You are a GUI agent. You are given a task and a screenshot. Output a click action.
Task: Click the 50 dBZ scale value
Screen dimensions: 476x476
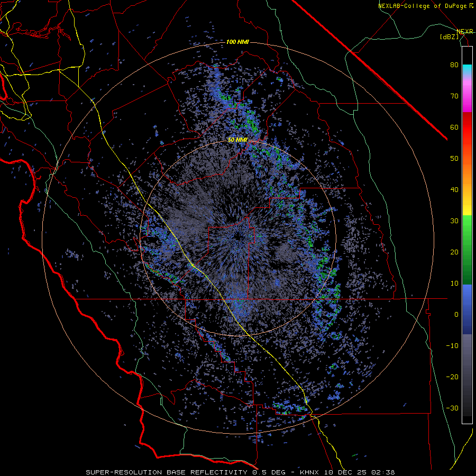pos(454,159)
